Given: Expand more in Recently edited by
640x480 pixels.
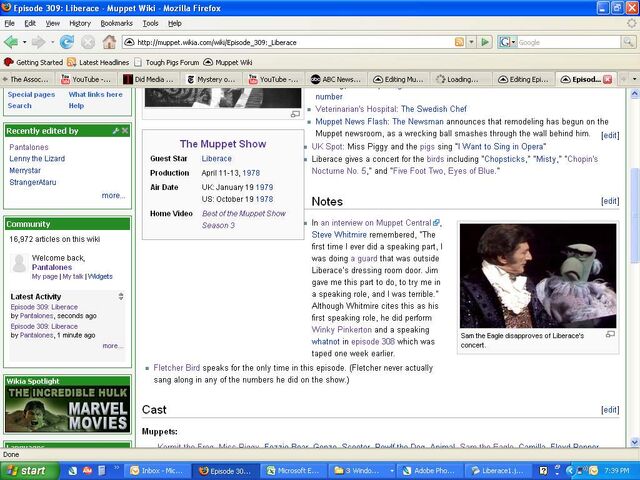Looking at the screenshot, I should pyautogui.click(x=113, y=196).
